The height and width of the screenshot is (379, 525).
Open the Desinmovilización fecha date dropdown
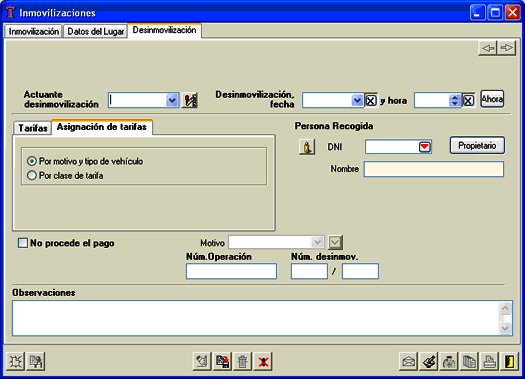358,100
